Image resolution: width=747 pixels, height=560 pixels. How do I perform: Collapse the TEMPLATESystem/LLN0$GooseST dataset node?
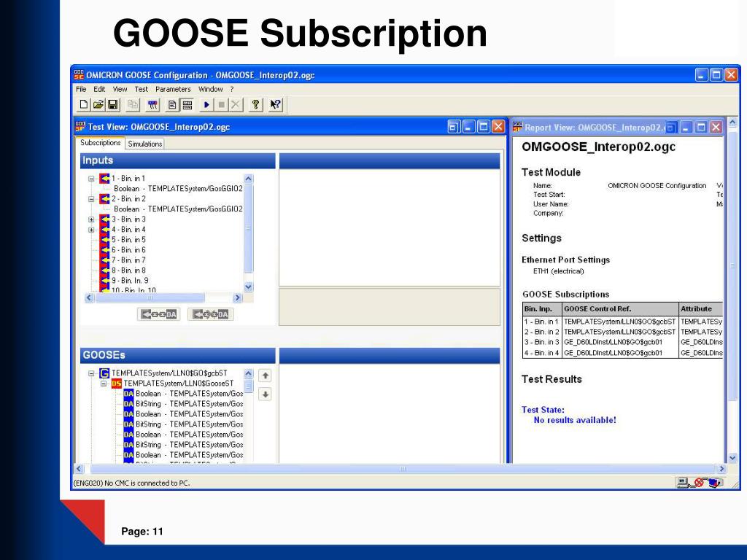pyautogui.click(x=104, y=384)
